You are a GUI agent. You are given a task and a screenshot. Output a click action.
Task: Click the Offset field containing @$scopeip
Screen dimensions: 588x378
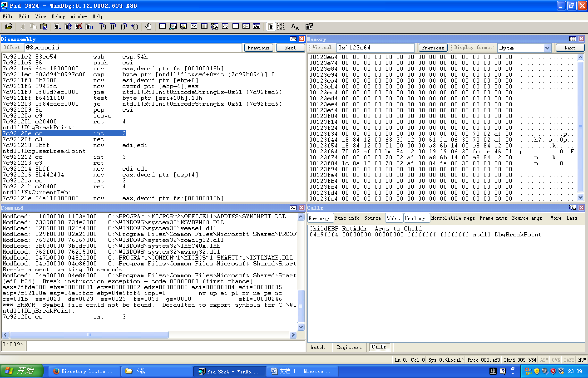tap(133, 48)
